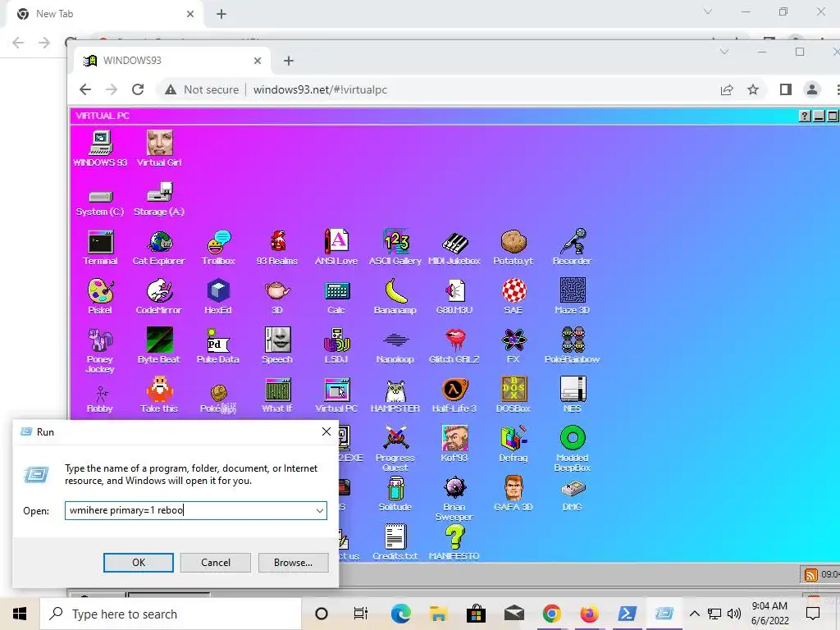This screenshot has width=840, height=630.
Task: Reload the windows93.net page
Action: coord(138,89)
